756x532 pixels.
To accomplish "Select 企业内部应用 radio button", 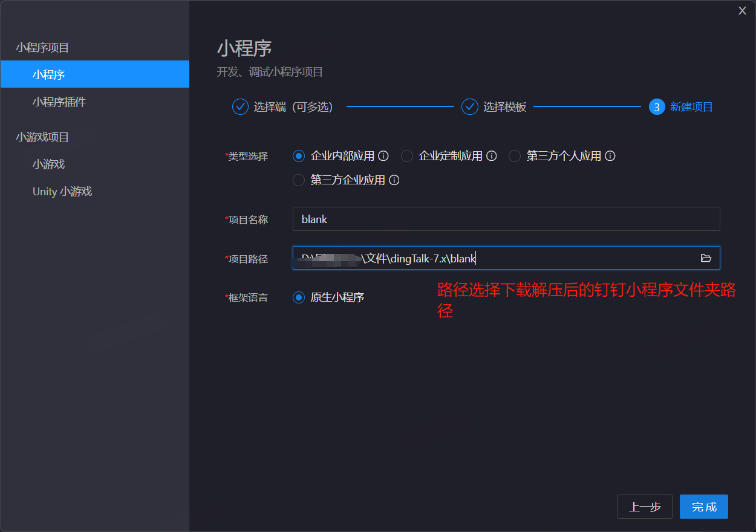I will [298, 156].
